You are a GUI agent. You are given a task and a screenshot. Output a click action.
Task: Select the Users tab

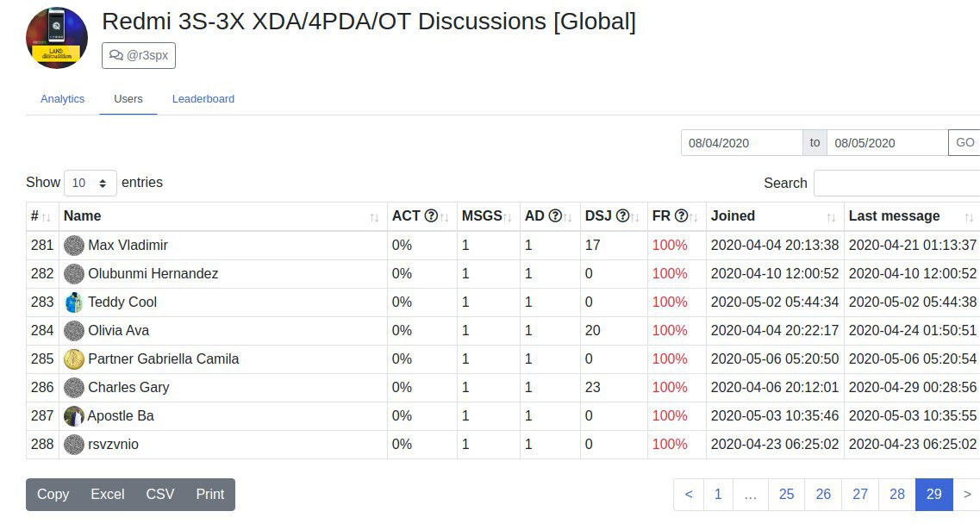128,99
